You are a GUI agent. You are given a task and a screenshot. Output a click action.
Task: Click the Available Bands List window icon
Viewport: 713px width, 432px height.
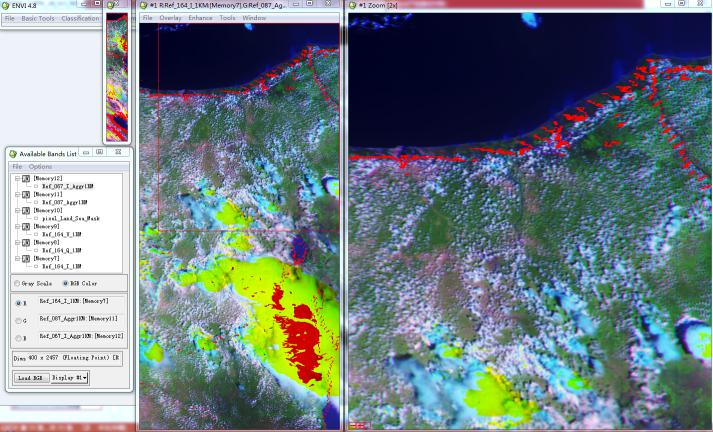click(13, 153)
